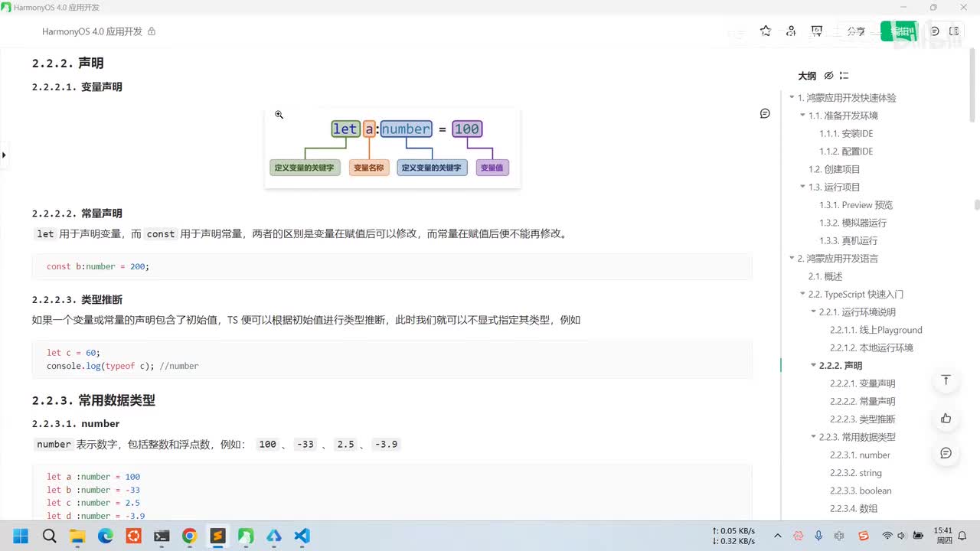Show hidden icons in the system tray
This screenshot has height=551, width=980.
click(x=778, y=536)
